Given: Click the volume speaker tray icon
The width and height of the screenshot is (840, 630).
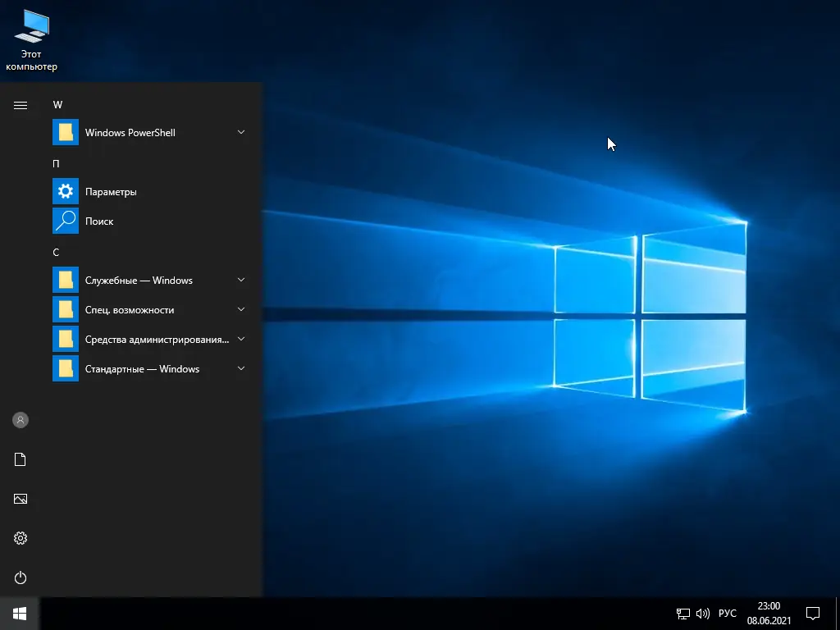Looking at the screenshot, I should [703, 614].
